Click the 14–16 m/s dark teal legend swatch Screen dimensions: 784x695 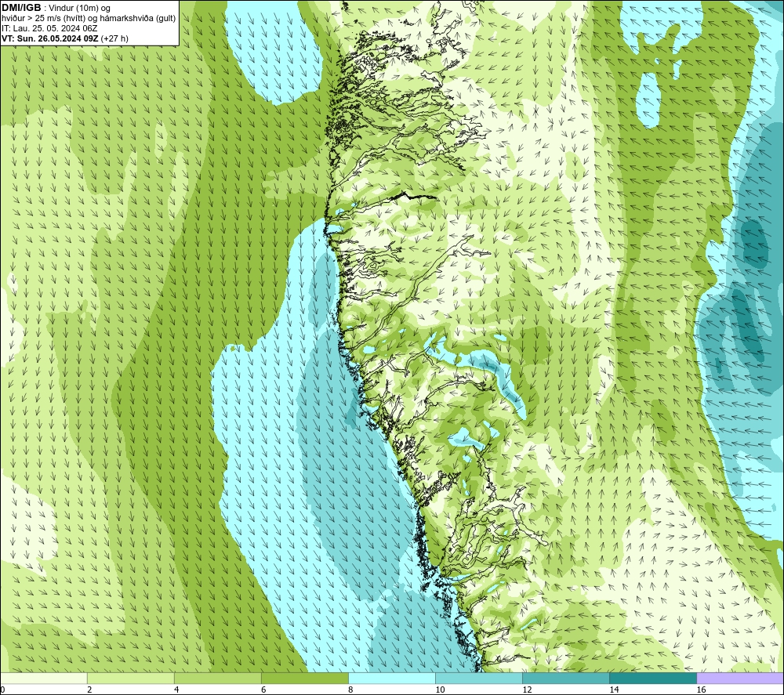(652, 678)
